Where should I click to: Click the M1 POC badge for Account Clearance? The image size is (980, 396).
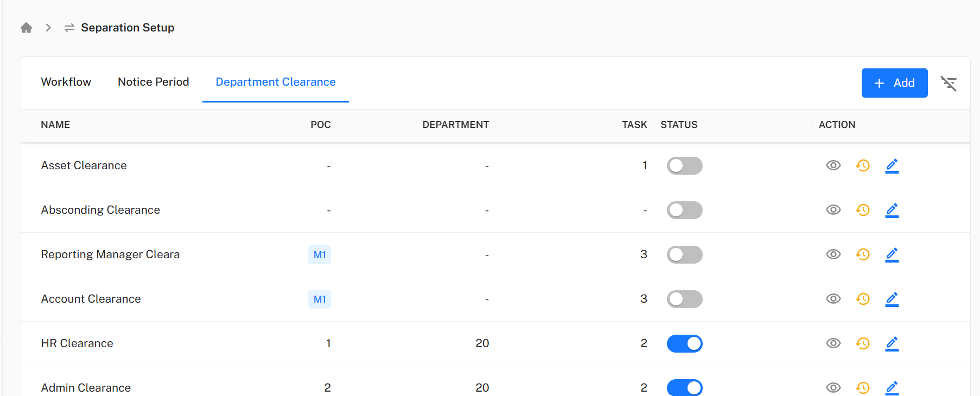tap(319, 299)
